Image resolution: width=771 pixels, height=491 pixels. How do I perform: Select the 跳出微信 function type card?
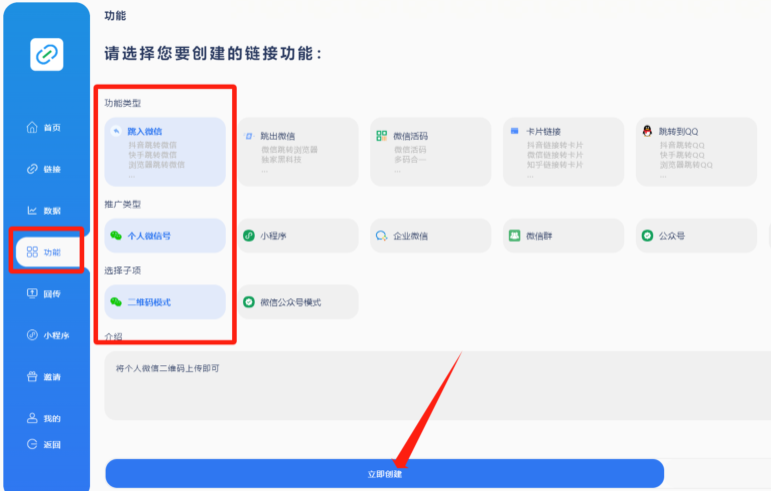(298, 152)
